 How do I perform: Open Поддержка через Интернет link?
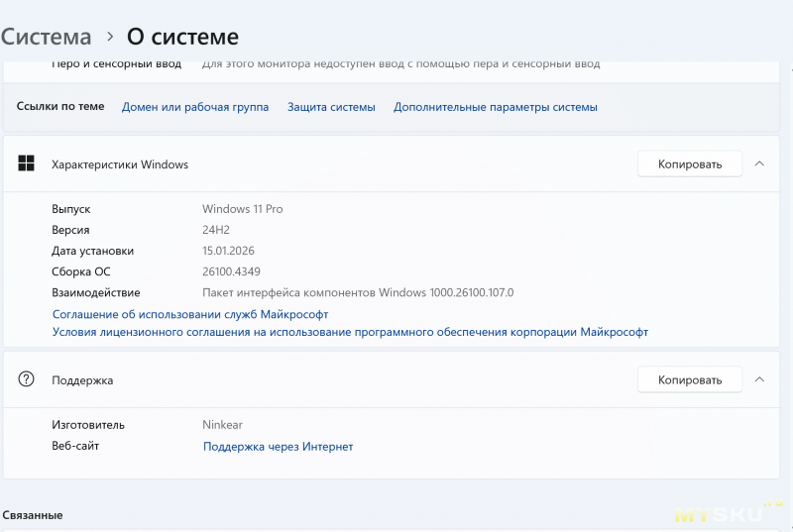[x=278, y=447]
